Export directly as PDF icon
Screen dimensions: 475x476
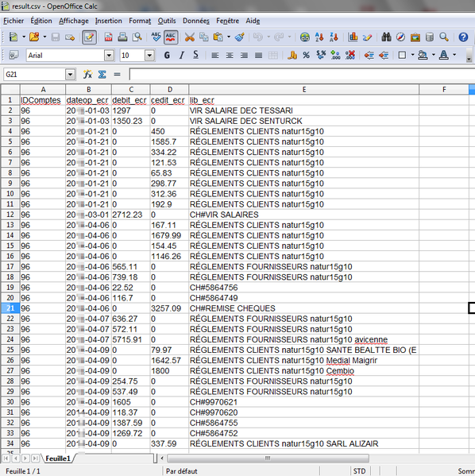[108, 37]
